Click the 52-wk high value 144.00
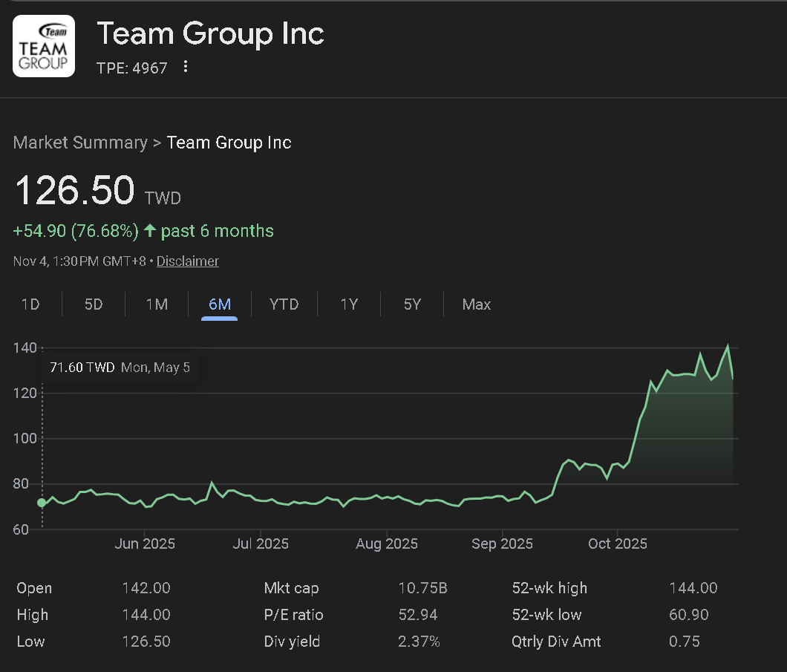This screenshot has width=787, height=672. [x=693, y=587]
